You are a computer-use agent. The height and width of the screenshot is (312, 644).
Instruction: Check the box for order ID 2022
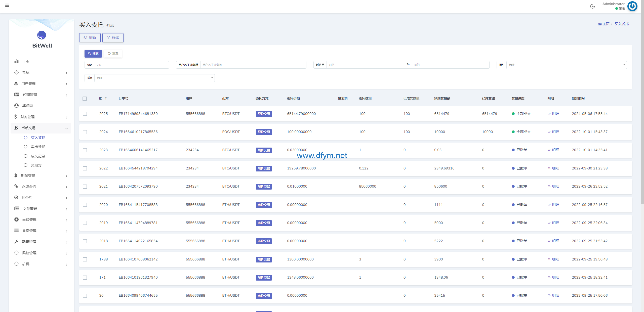click(x=85, y=168)
